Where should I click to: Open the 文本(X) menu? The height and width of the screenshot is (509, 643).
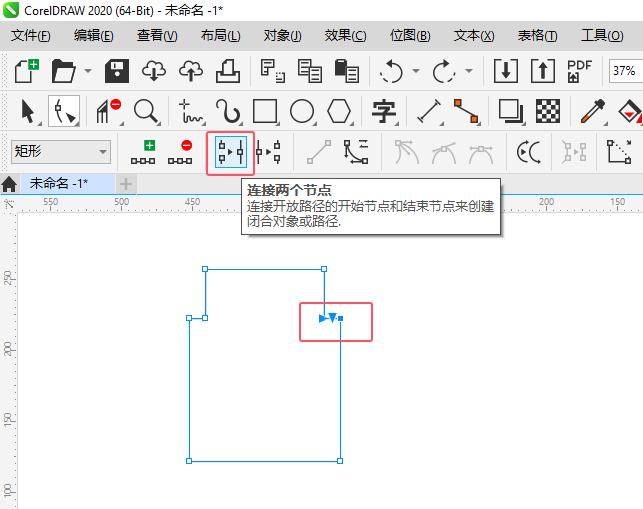474,36
